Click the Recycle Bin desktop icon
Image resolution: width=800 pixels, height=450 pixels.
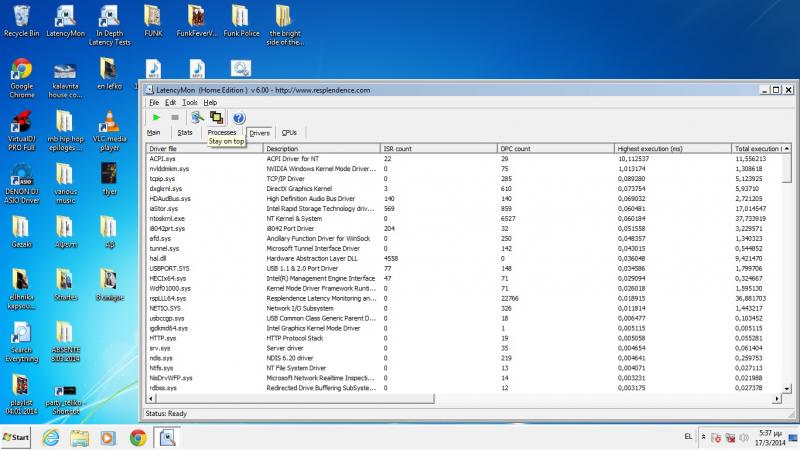coord(20,20)
